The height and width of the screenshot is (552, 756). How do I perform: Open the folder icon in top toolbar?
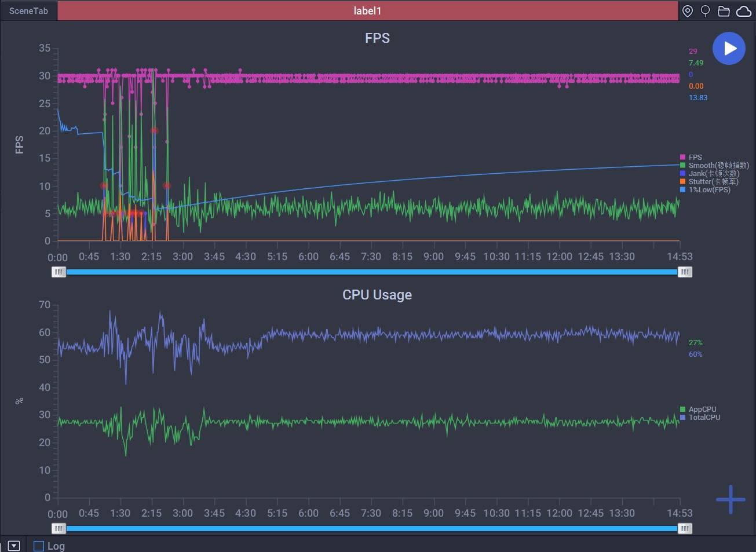click(x=724, y=11)
